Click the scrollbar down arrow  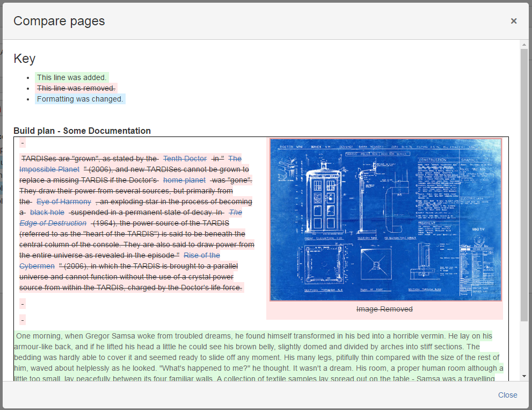(x=524, y=376)
